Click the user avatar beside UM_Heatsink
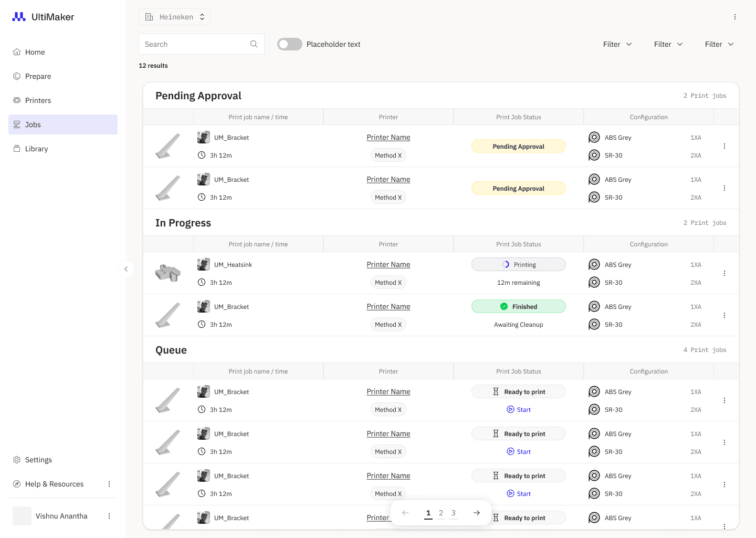The width and height of the screenshot is (756, 538). [x=204, y=265]
